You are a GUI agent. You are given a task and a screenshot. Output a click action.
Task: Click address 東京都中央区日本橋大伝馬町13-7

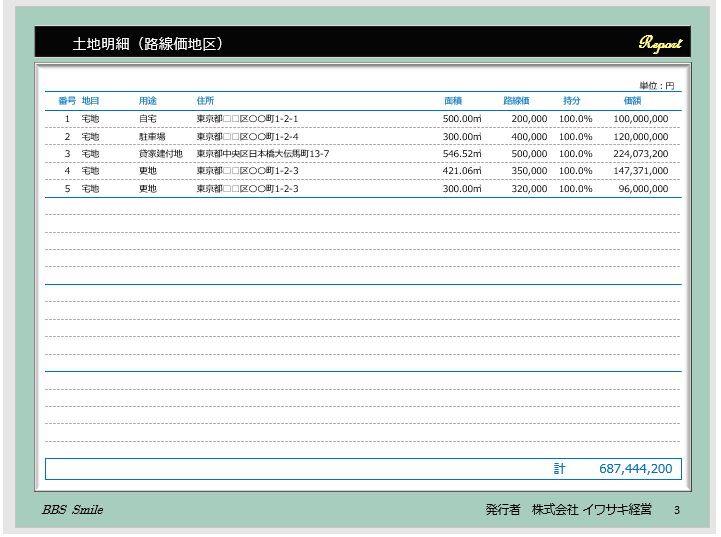click(x=263, y=154)
